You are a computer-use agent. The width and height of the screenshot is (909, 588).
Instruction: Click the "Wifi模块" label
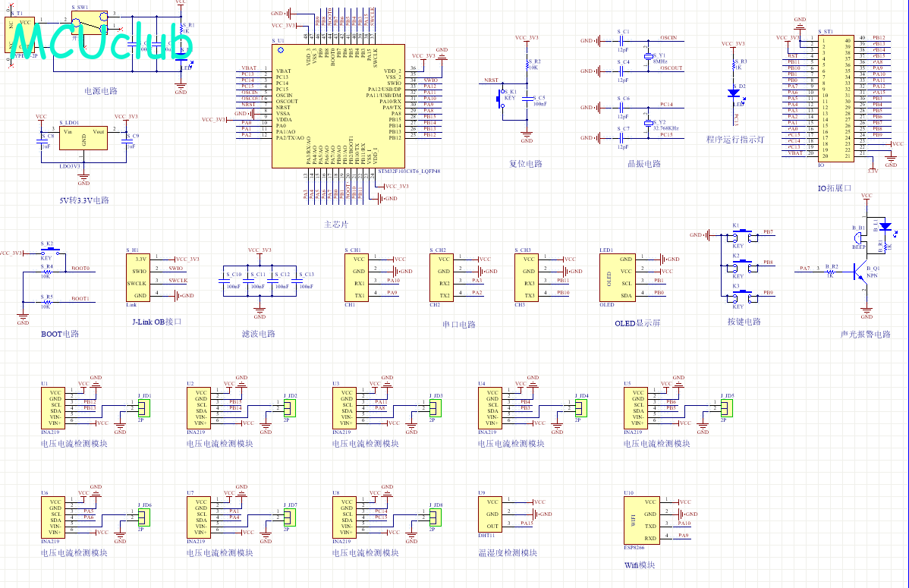[640, 565]
